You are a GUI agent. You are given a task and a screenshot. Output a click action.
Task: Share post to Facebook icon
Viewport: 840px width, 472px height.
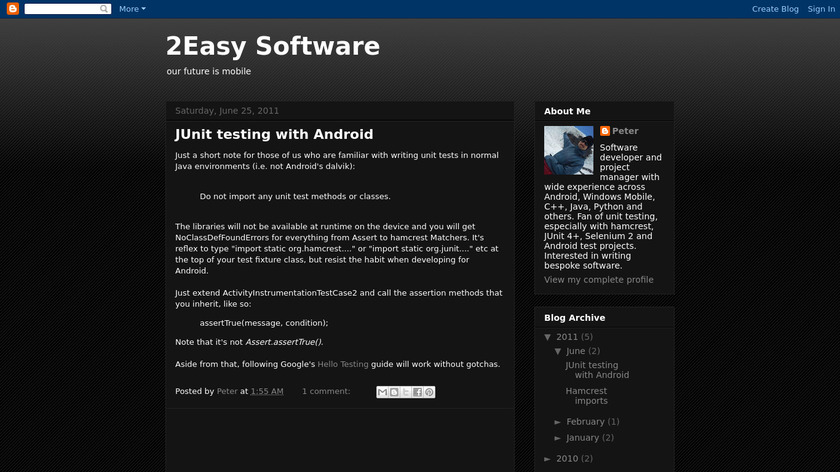pos(417,392)
